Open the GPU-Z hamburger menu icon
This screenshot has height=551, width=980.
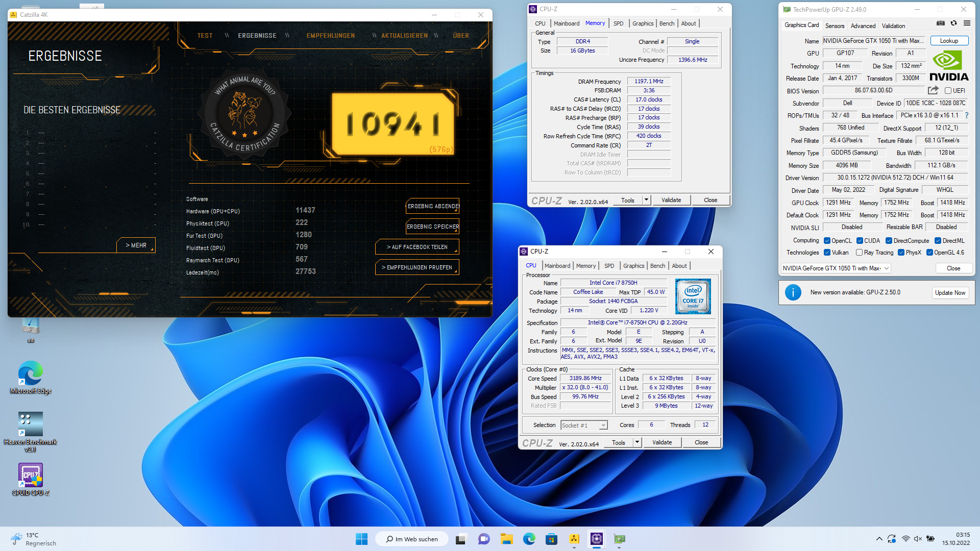tap(967, 23)
